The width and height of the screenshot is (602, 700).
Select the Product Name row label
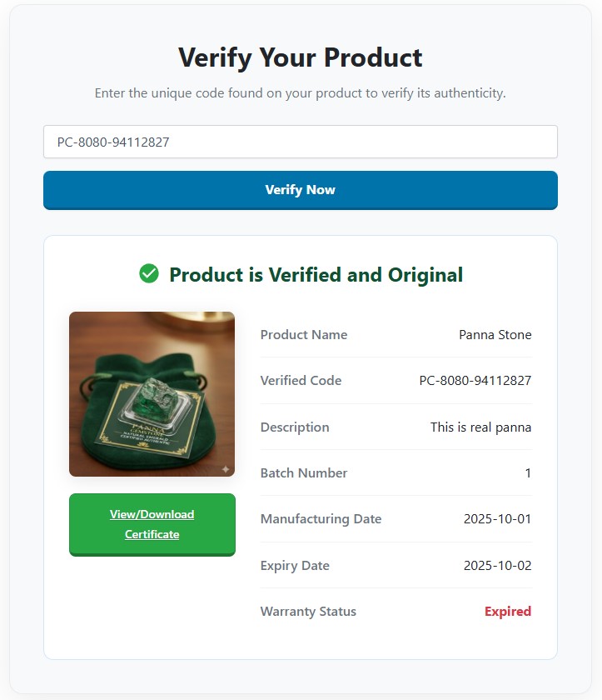[x=303, y=334]
